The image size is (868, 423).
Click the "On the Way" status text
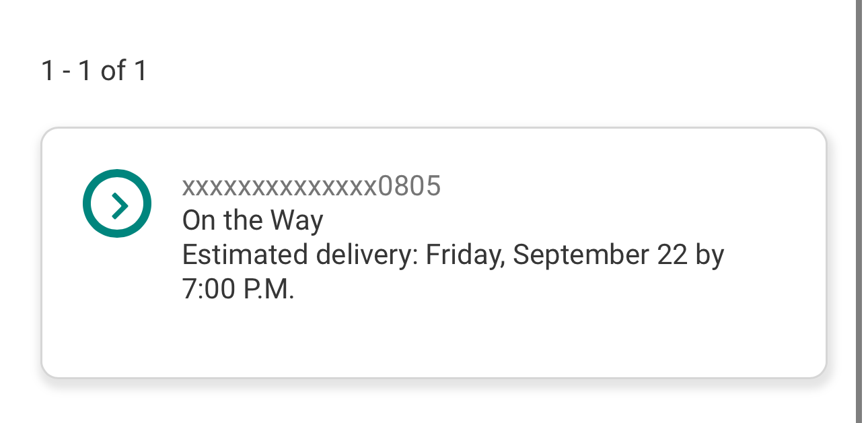pyautogui.click(x=252, y=220)
